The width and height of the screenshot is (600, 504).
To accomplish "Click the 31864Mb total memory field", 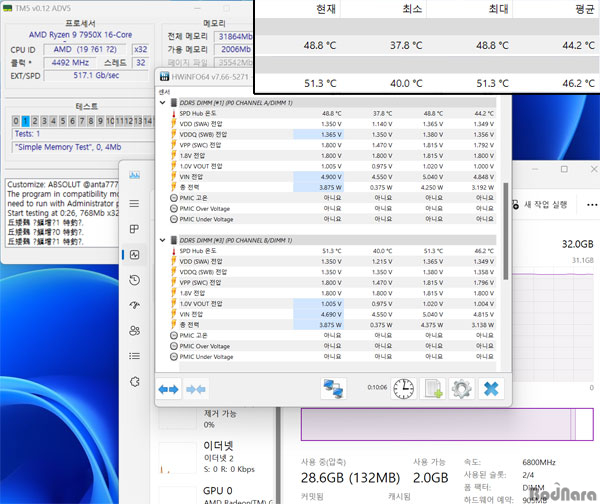I will click(x=234, y=36).
